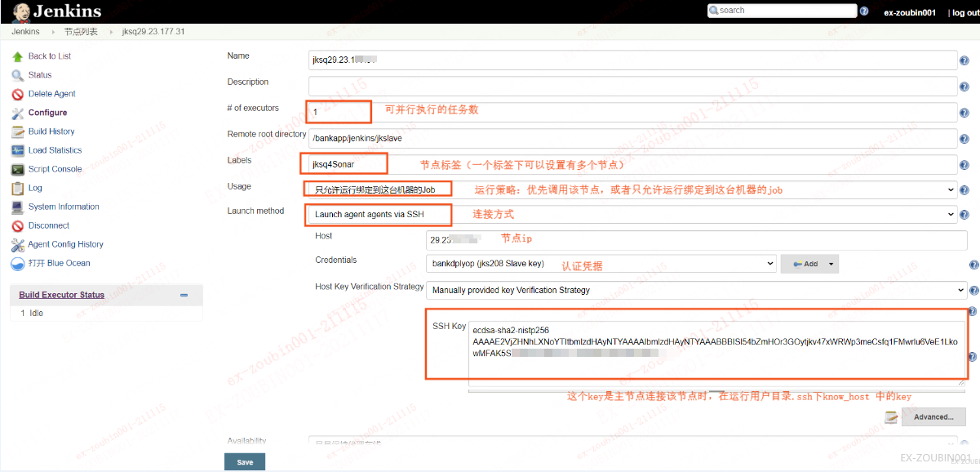
Task: Click the Build History icon
Action: (x=18, y=131)
